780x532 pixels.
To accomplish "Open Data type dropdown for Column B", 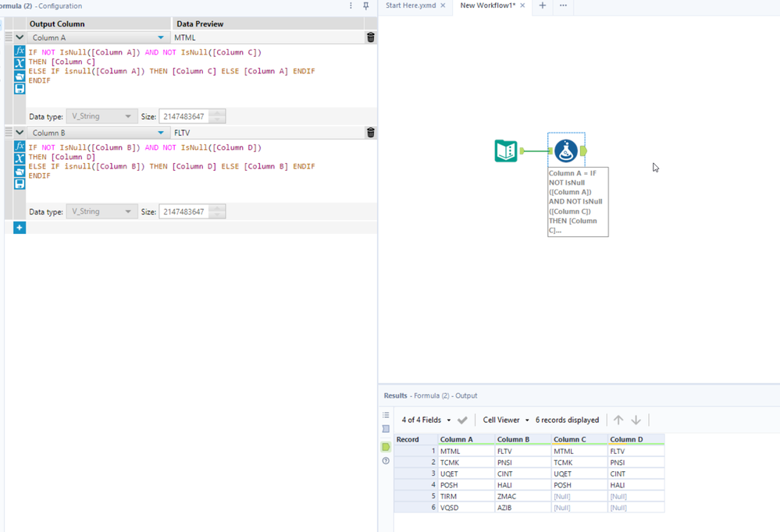I will tap(102, 211).
